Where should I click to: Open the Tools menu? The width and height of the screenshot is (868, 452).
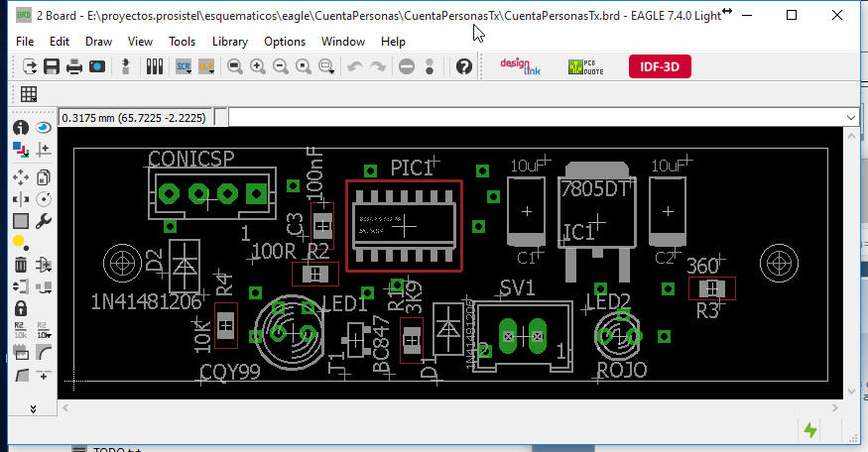[183, 42]
